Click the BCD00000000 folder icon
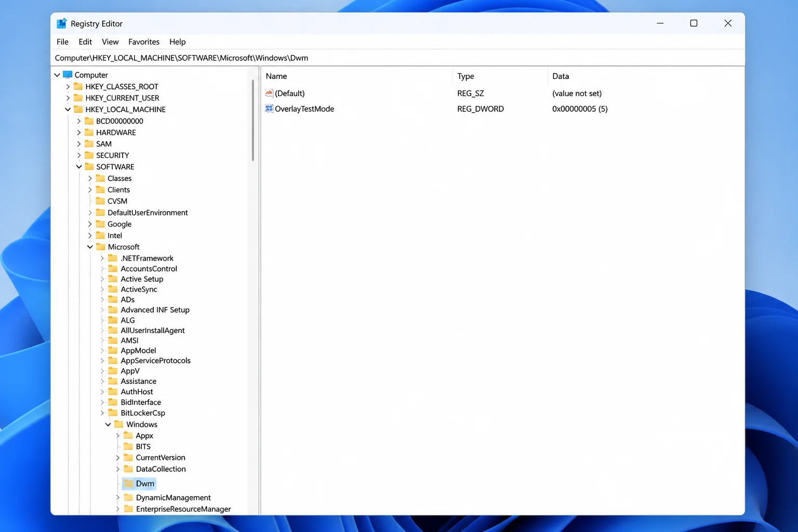The width and height of the screenshot is (798, 532). [89, 121]
